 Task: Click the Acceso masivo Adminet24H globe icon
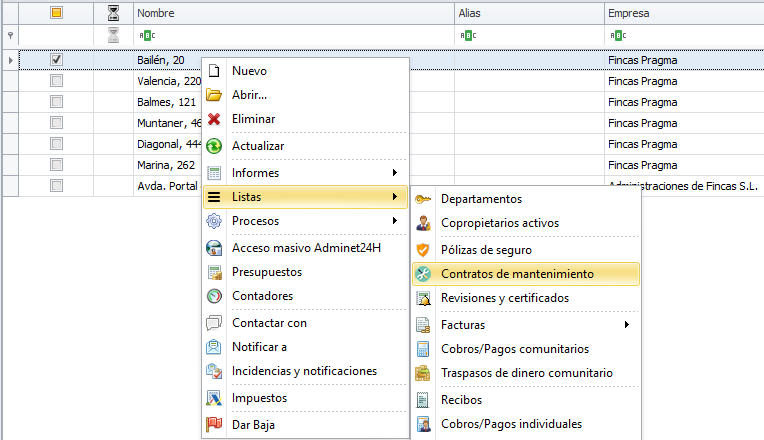click(213, 248)
